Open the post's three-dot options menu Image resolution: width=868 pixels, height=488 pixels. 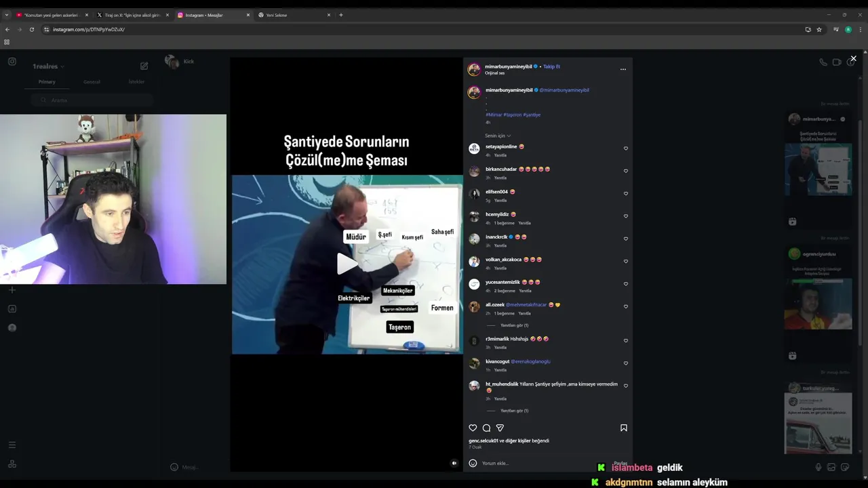tap(623, 69)
